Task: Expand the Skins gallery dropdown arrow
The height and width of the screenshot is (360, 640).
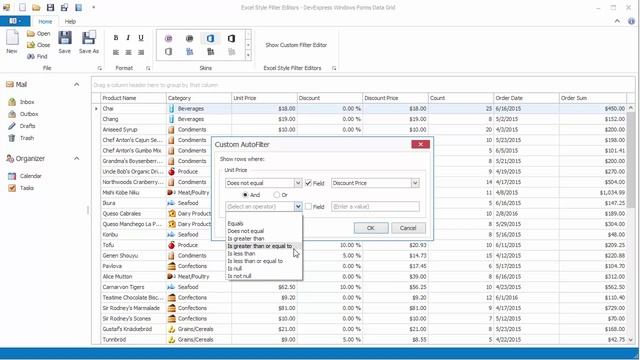Action: [248, 55]
